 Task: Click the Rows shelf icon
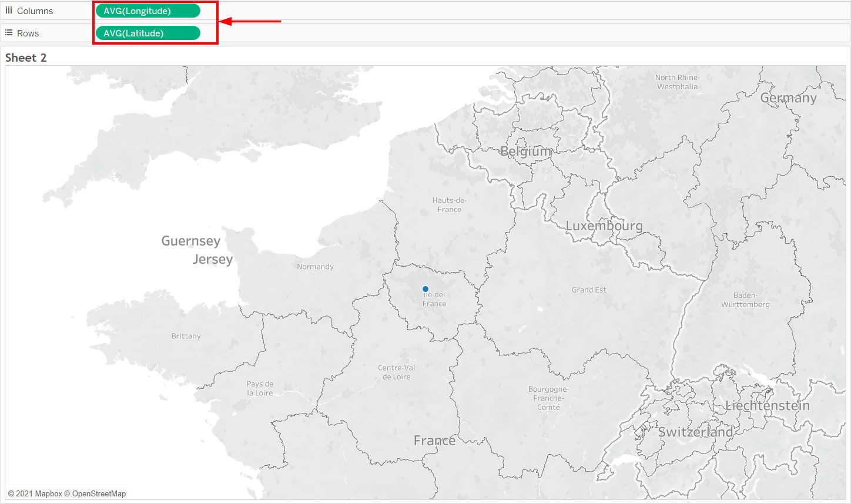coord(9,33)
